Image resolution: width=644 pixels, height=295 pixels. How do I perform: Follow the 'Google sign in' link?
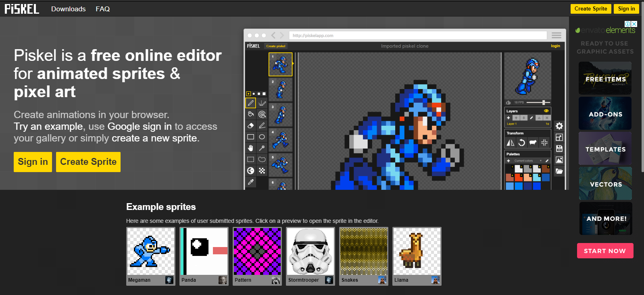[x=140, y=127]
